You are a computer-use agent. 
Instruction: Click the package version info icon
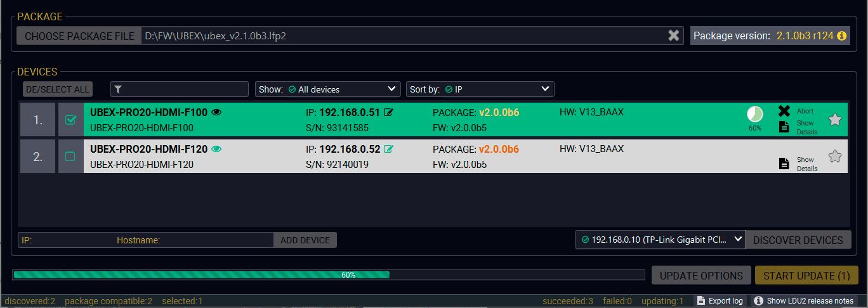coord(842,36)
